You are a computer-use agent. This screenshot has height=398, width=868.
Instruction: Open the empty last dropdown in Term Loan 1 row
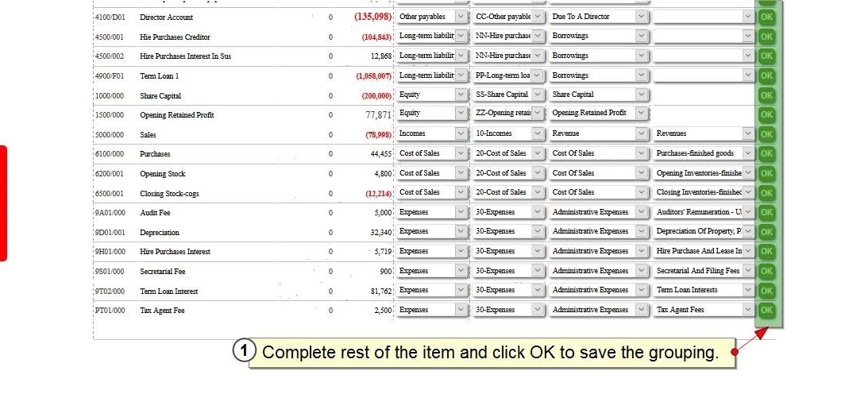pyautogui.click(x=747, y=75)
